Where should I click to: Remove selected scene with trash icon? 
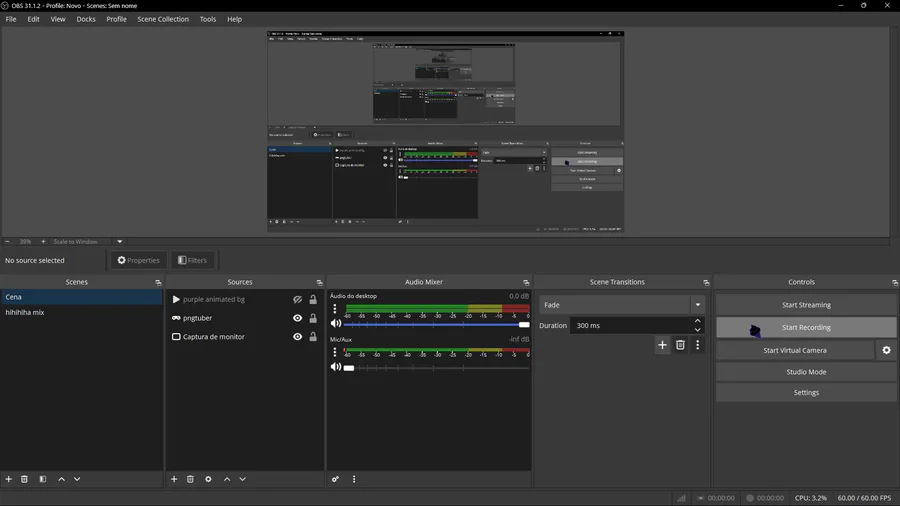click(24, 479)
